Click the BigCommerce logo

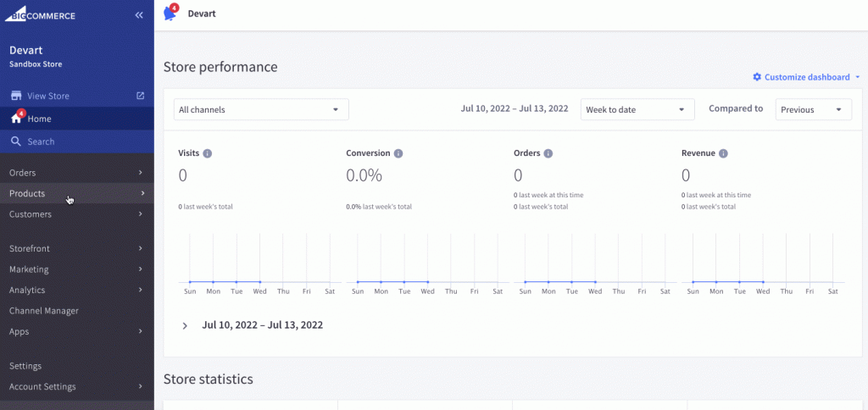click(x=43, y=15)
